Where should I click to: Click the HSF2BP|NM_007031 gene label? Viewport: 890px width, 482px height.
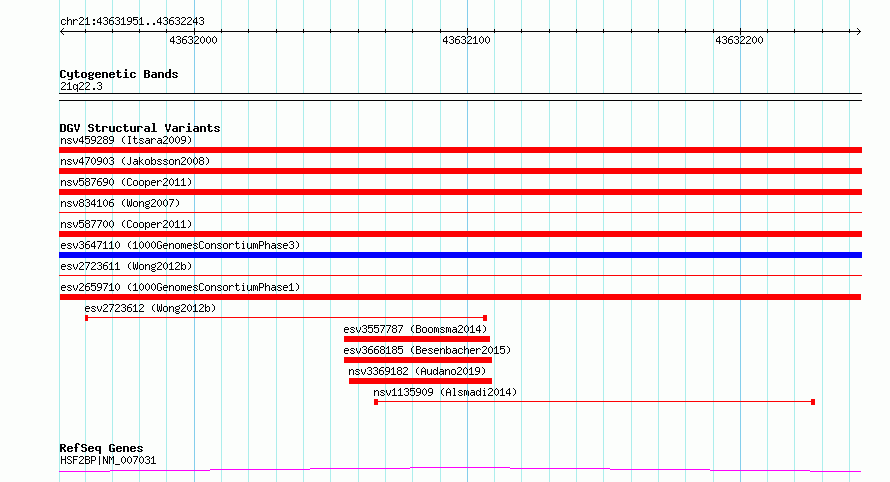108,460
